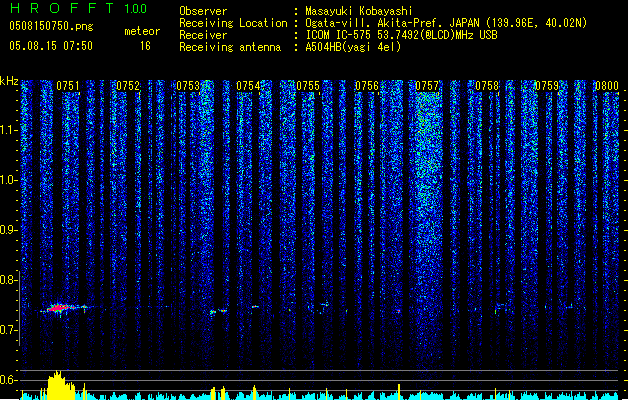The width and height of the screenshot is (629, 400).
Task: Click the 0.6 kHz axis label
Action: click(x=9, y=380)
